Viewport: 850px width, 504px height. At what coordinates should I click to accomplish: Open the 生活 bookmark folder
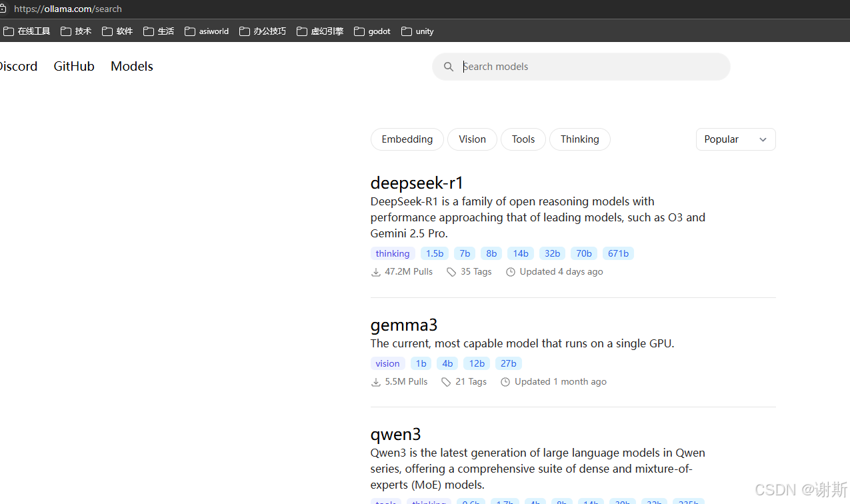[159, 31]
